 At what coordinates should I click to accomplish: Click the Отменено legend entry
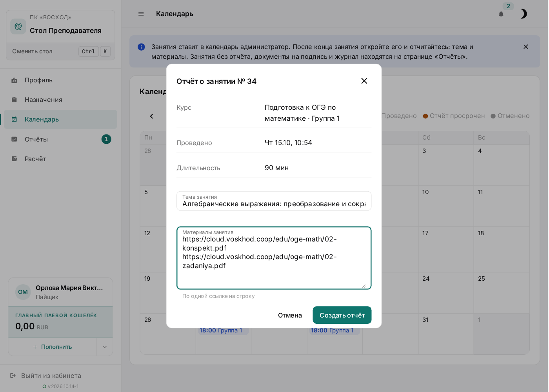pyautogui.click(x=510, y=116)
